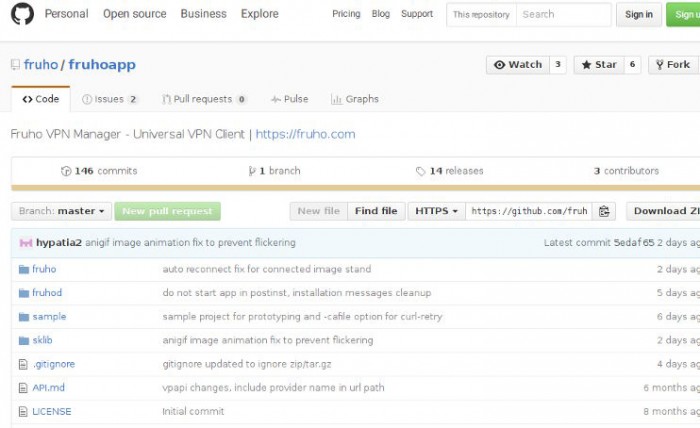Viewport: 700px width, 428px height.
Task: Click the sklib folder icon
Action: (x=24, y=341)
